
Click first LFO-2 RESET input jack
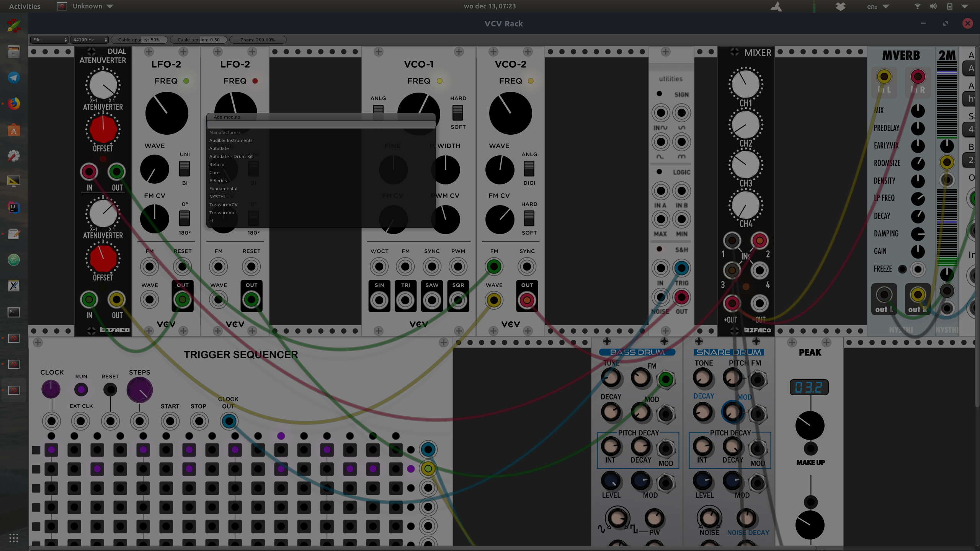click(x=182, y=267)
